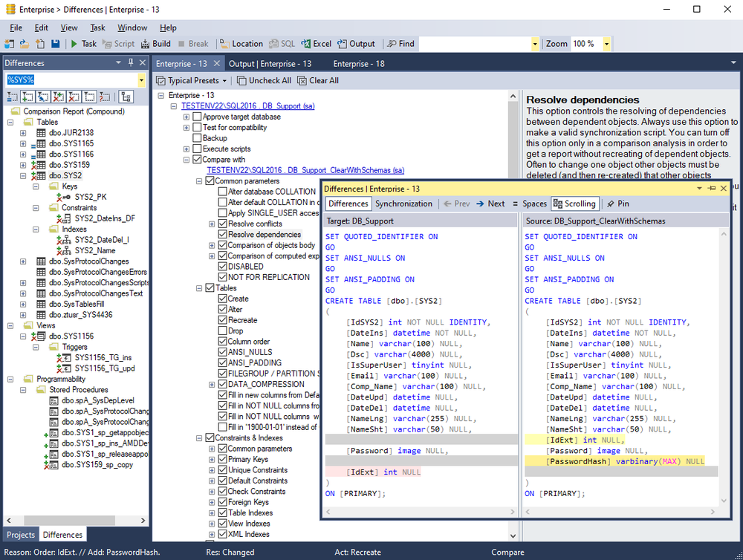
Task: Click the Build toolbar button
Action: (x=156, y=44)
